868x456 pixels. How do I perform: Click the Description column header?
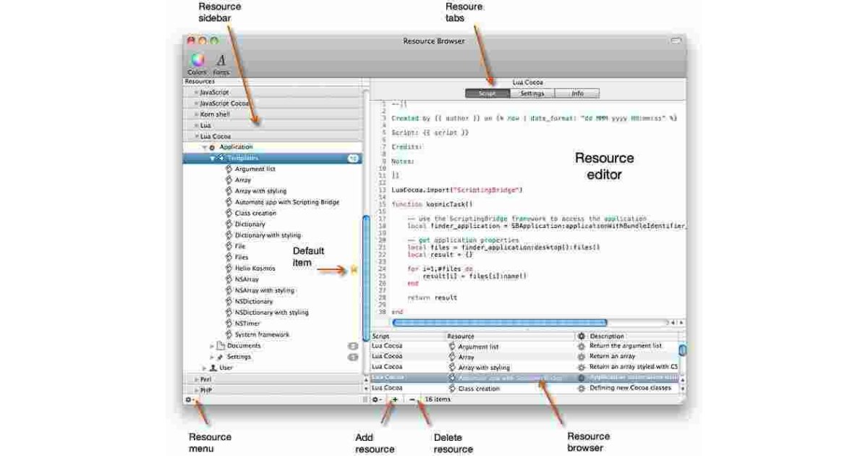point(606,337)
